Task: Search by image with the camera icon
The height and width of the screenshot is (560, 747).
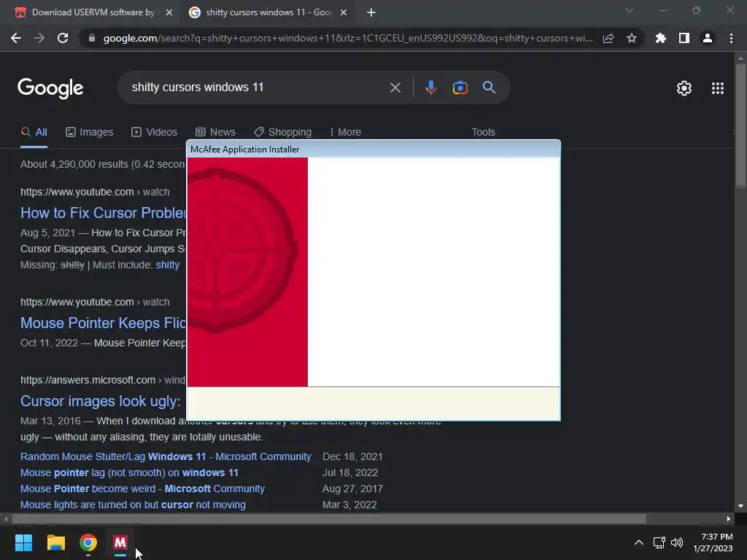Action: 460,87
